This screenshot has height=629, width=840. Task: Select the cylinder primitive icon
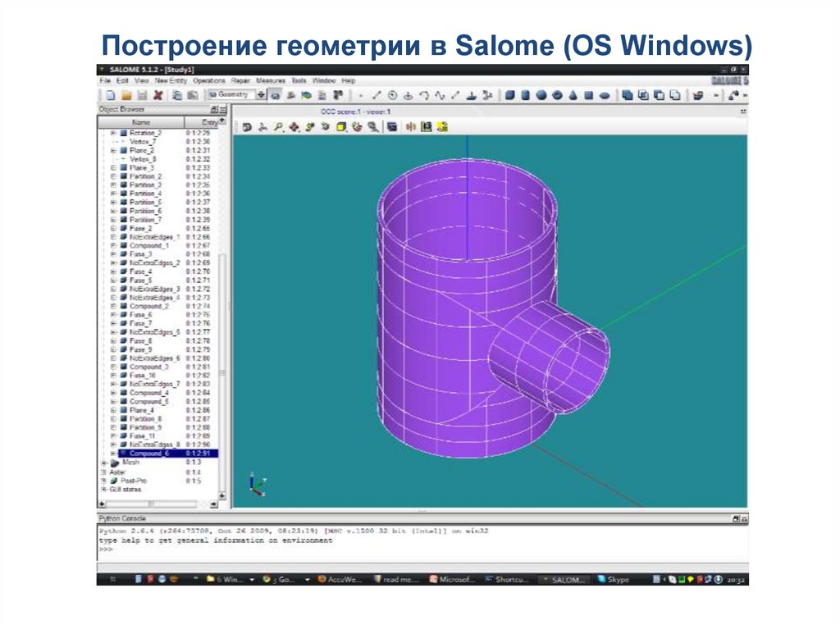(x=525, y=95)
